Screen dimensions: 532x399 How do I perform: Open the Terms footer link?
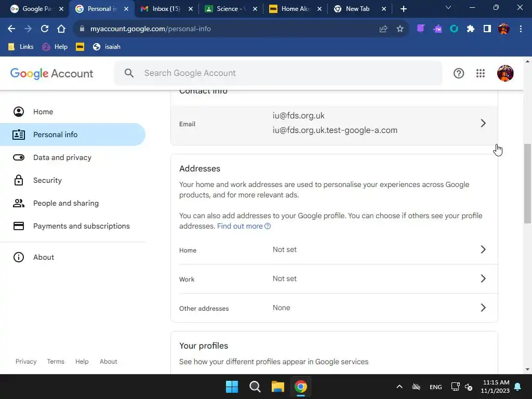pos(56,362)
